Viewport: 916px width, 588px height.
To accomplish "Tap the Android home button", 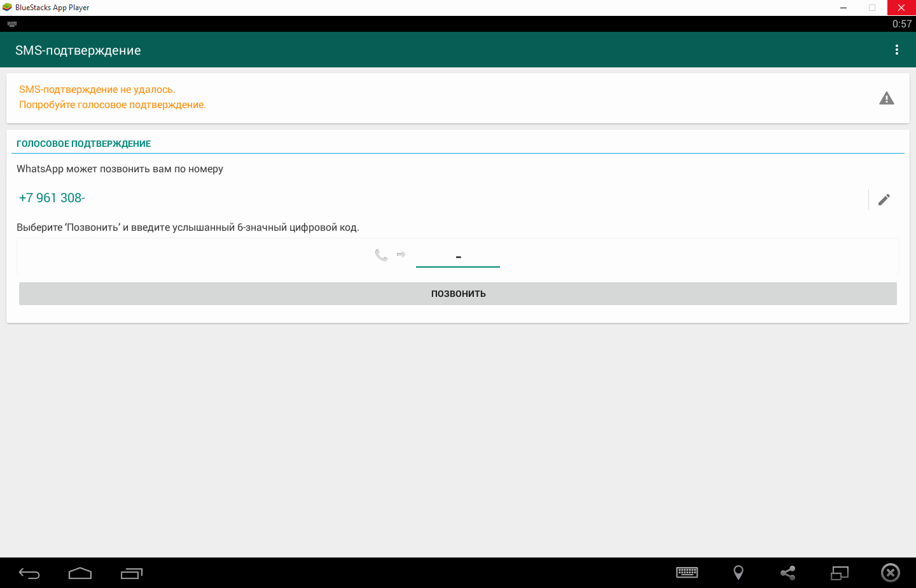I will click(80, 573).
